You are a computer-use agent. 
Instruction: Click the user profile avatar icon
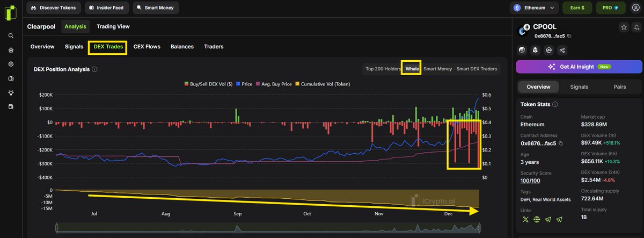coord(635,8)
